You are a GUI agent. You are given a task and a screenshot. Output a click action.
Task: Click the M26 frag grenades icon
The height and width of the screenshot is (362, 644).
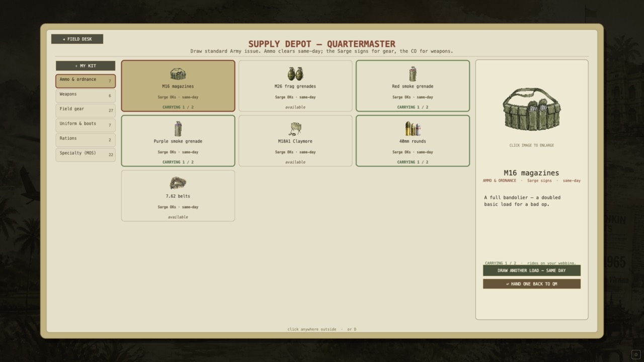pyautogui.click(x=295, y=74)
